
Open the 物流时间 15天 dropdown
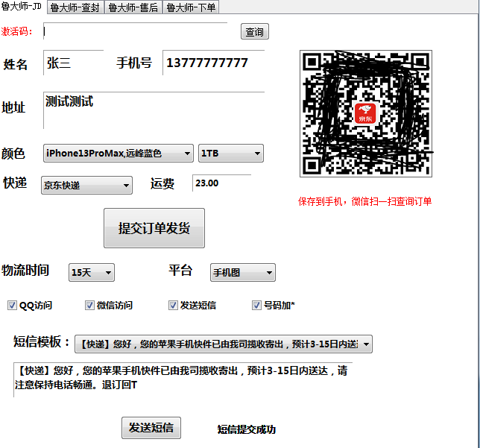[x=92, y=272]
